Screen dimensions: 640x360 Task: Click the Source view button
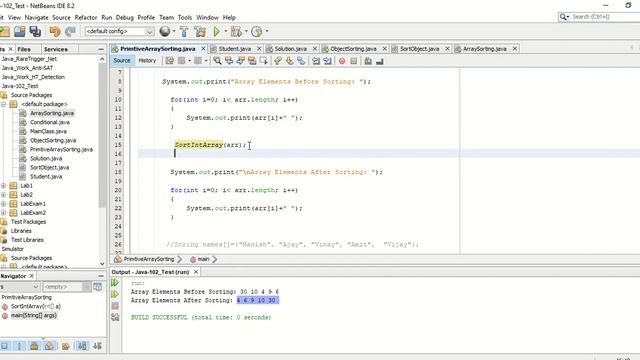click(122, 60)
